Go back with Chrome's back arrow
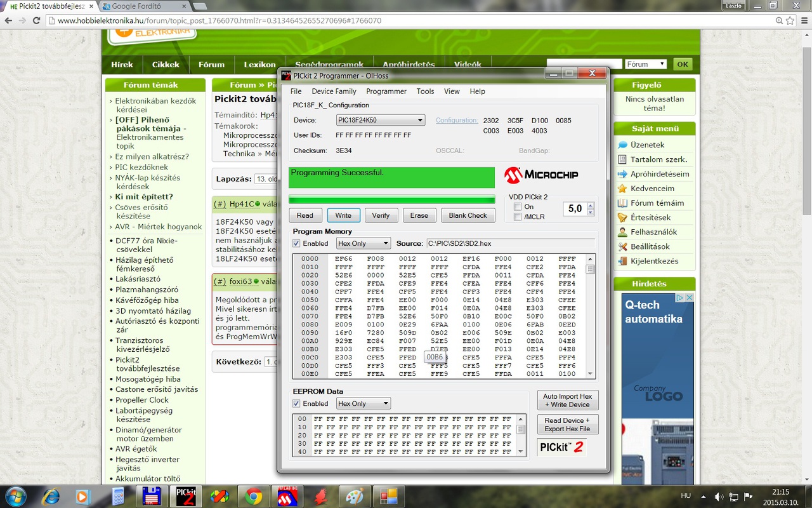The width and height of the screenshot is (812, 508). [8, 20]
